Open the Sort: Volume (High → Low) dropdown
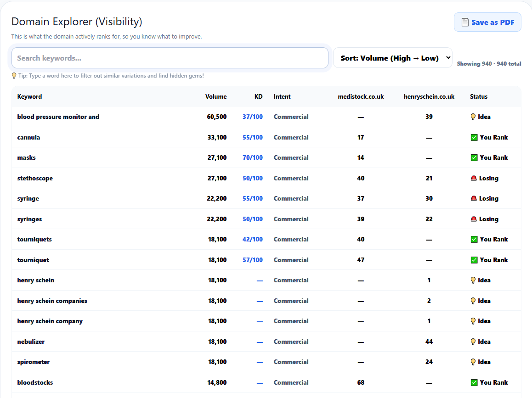Viewport: 532px width, 398px height. [392, 58]
